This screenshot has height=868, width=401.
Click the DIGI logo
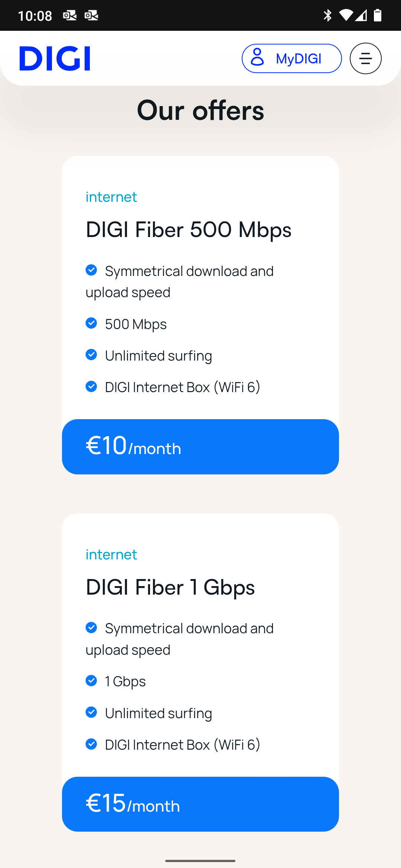(x=55, y=59)
